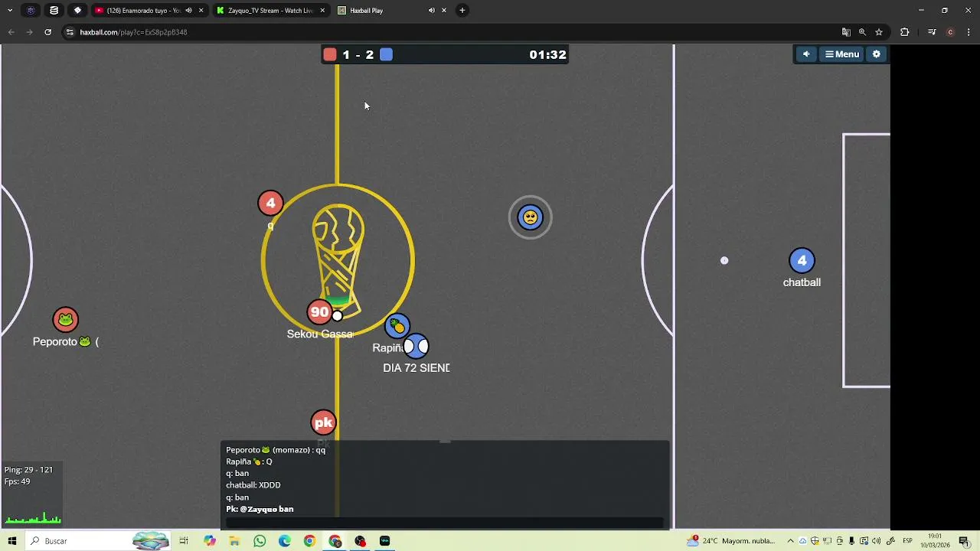Screen dimensions: 980x551
Task: Click the Rapiña pineapple player disc
Action: 397,327
